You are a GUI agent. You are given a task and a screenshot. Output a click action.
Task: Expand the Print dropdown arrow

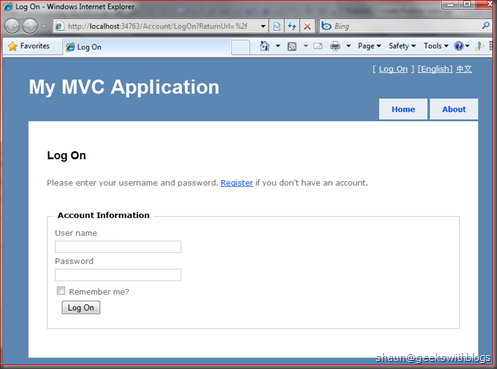coord(348,46)
